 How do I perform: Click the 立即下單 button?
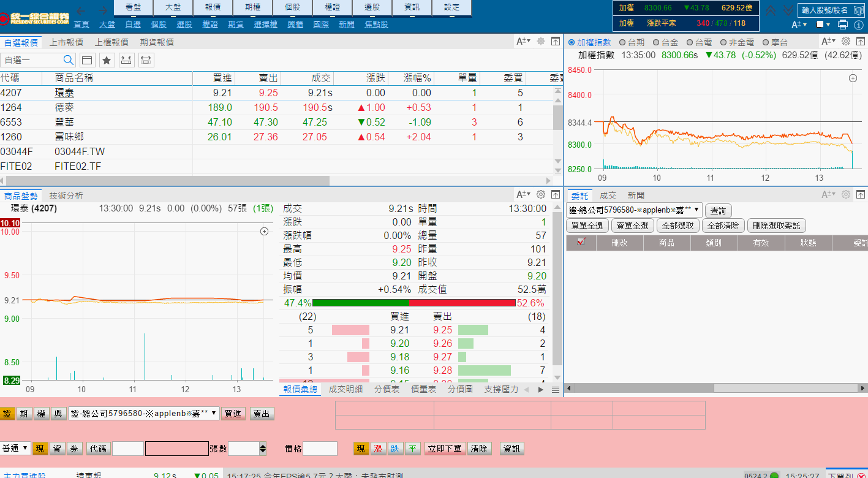(445, 449)
